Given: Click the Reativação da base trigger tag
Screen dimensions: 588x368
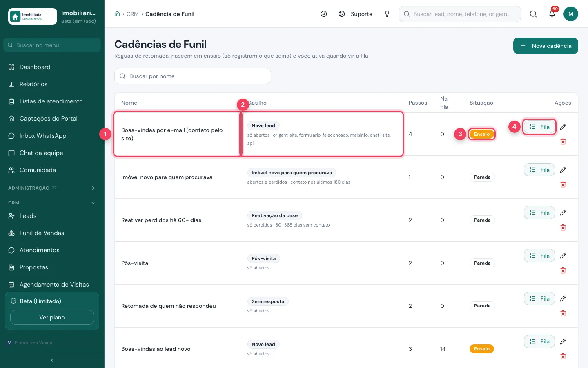Looking at the screenshot, I should pos(274,215).
